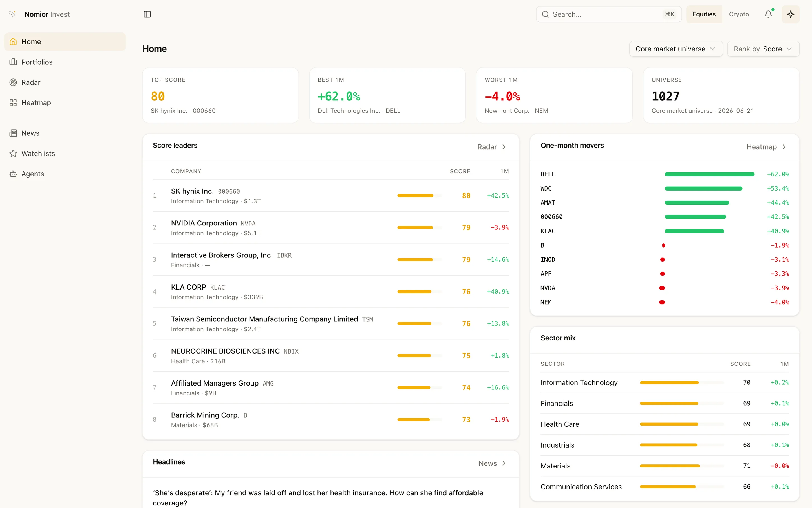Open NEUROCRINE BIOSCIENCES INC row
Screen dimensions: 812x508
click(x=331, y=356)
